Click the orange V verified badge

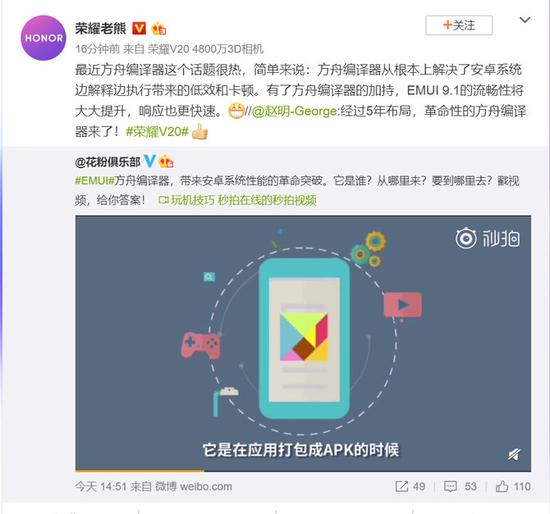(139, 28)
